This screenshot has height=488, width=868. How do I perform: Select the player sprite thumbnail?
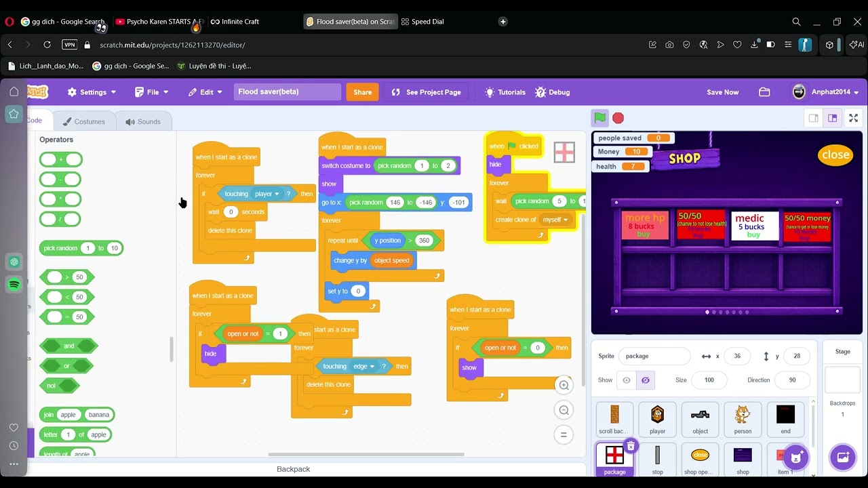coord(657,420)
